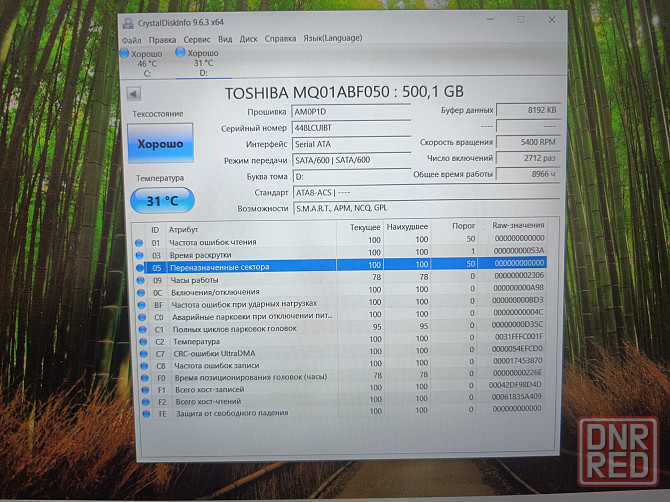Select Частота ошибок при ударных нагрузках row

pos(342,303)
